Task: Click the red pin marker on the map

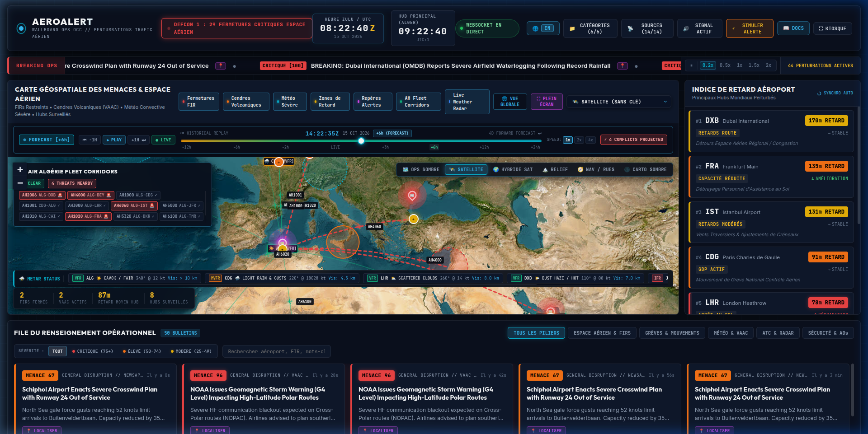Action: (412, 196)
